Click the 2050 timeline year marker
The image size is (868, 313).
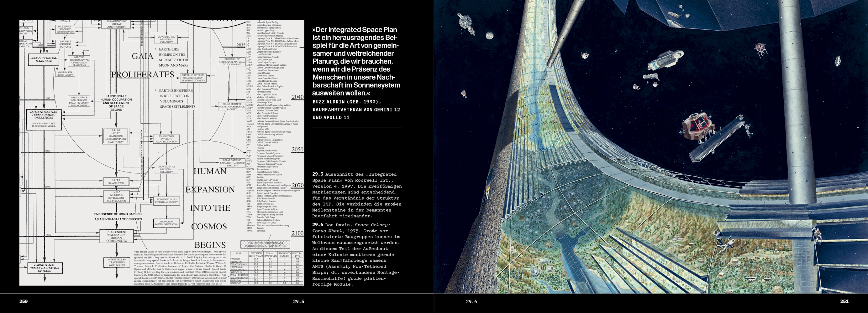click(x=297, y=149)
